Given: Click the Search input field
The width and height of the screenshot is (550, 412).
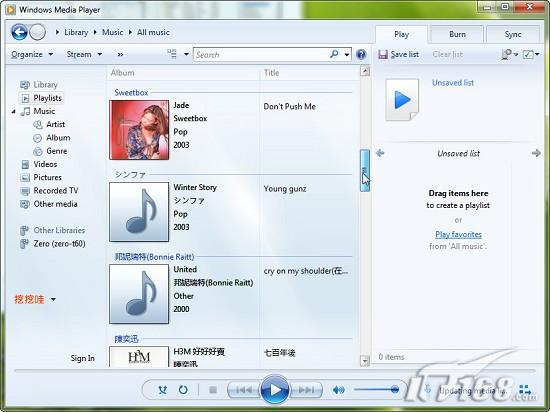Looking at the screenshot, I should pyautogui.click(x=261, y=54).
